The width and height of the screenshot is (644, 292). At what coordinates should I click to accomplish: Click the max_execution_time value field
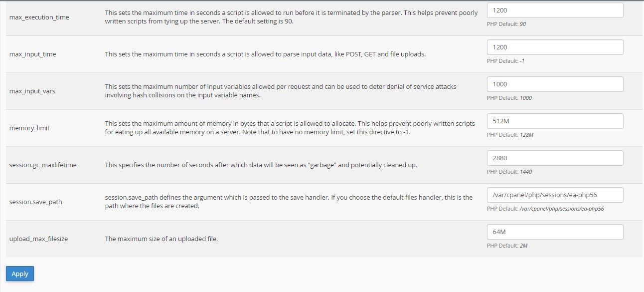pos(555,10)
